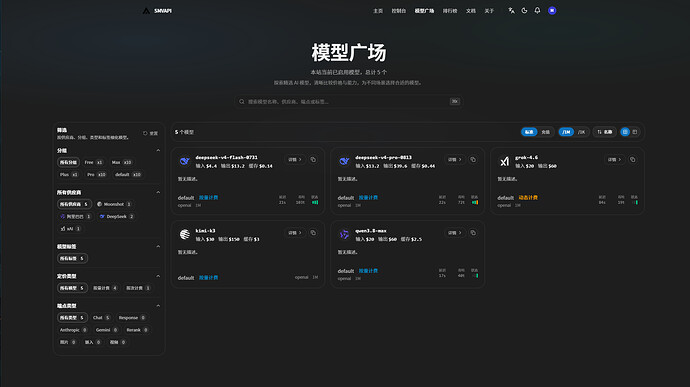Collapse the endpoint type section chevron
This screenshot has width=690, height=387.
click(158, 306)
